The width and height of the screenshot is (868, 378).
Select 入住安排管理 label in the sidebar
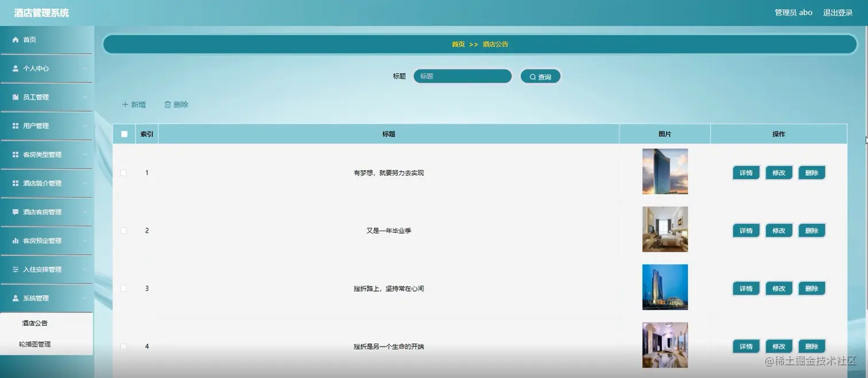[x=42, y=269]
